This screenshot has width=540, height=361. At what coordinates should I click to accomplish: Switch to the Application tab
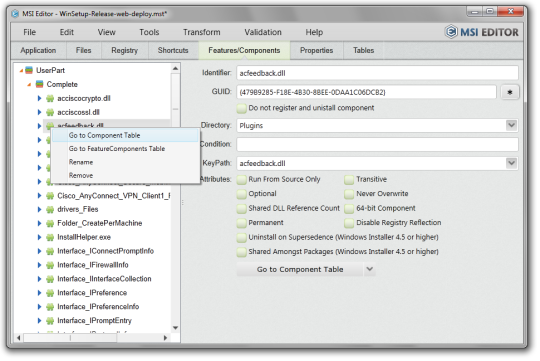click(x=38, y=51)
